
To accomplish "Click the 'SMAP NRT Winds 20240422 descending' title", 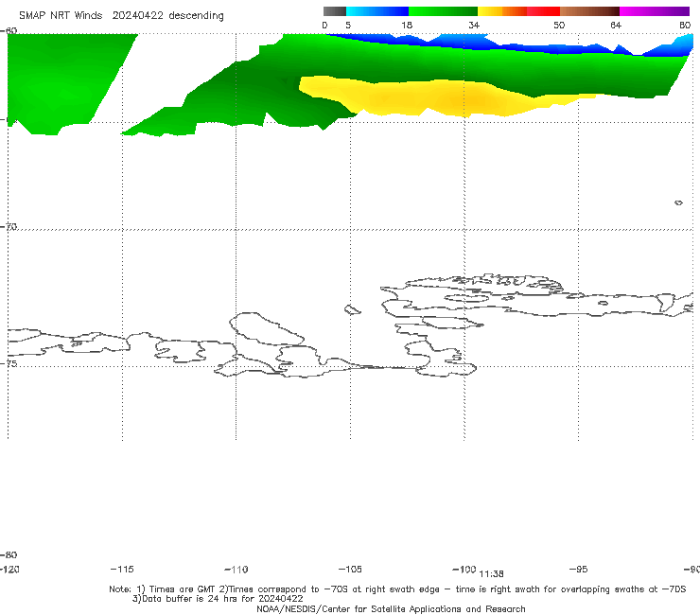I will click(121, 15).
